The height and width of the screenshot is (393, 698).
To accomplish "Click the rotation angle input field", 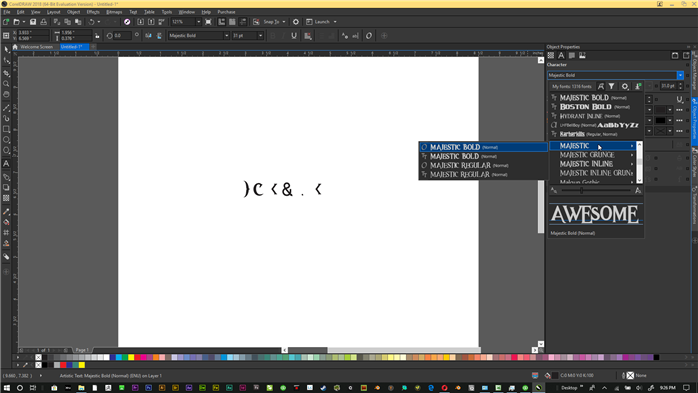I will coord(122,36).
